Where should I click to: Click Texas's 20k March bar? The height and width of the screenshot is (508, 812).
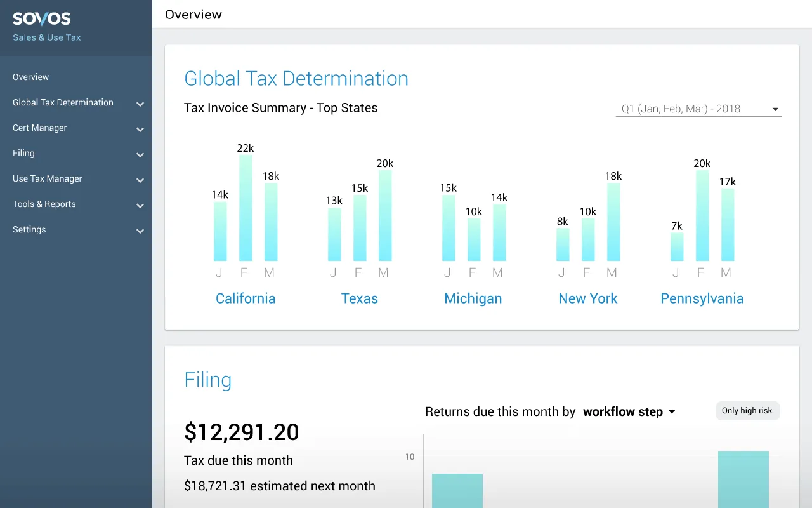(x=385, y=216)
